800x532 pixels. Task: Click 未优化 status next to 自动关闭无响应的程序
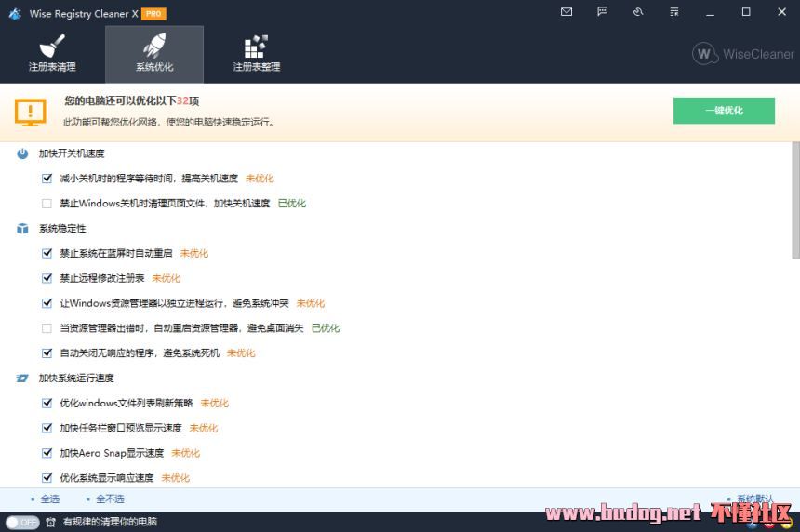(x=241, y=353)
